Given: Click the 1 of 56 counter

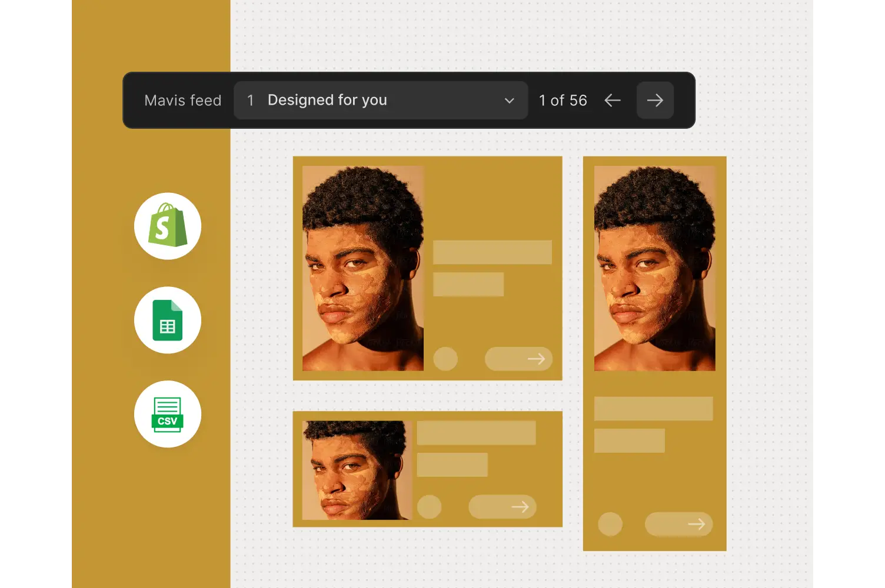Looking at the screenshot, I should 563,101.
